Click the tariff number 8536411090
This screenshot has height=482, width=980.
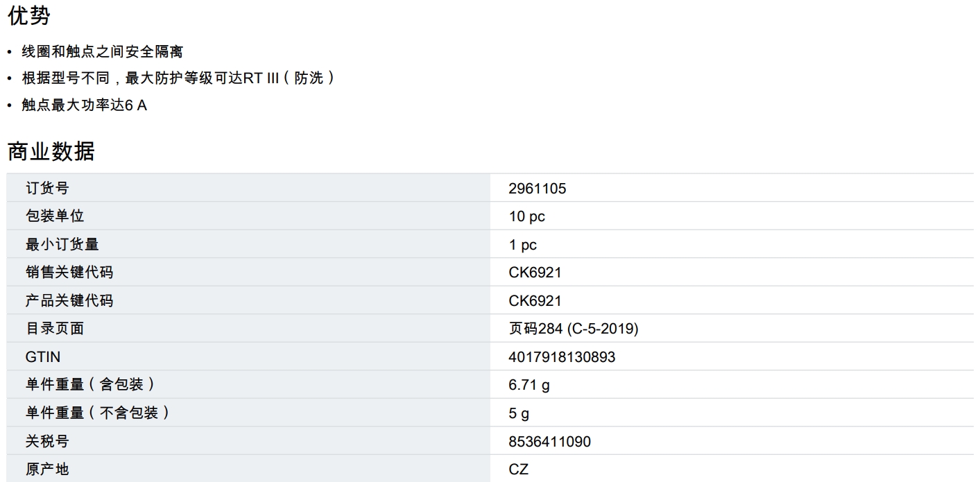pyautogui.click(x=549, y=442)
